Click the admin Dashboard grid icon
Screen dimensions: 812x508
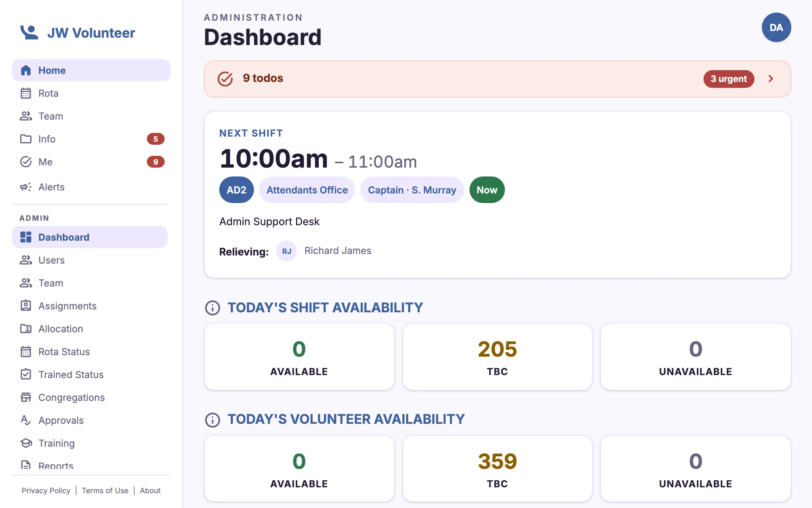point(26,237)
